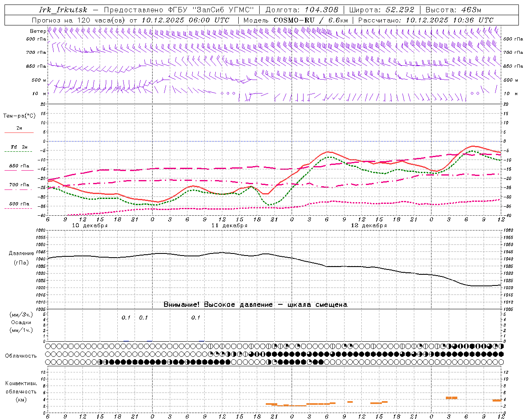Click the Прогноз на 120 часа(ов) text
Image resolution: width=525 pixels, height=420 pixels.
click(79, 20)
